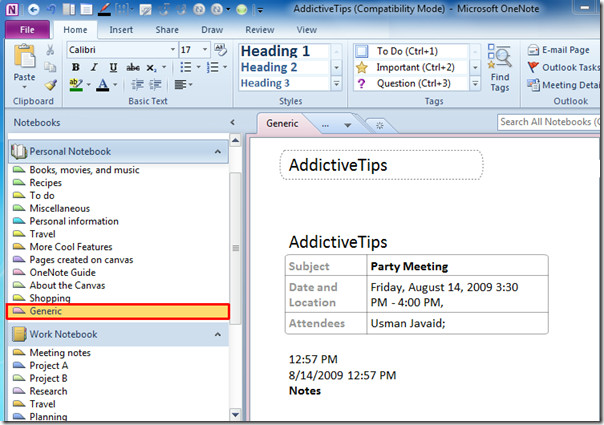Collapse the Work Notebook section list
The height and width of the screenshot is (425, 604).
click(x=218, y=334)
